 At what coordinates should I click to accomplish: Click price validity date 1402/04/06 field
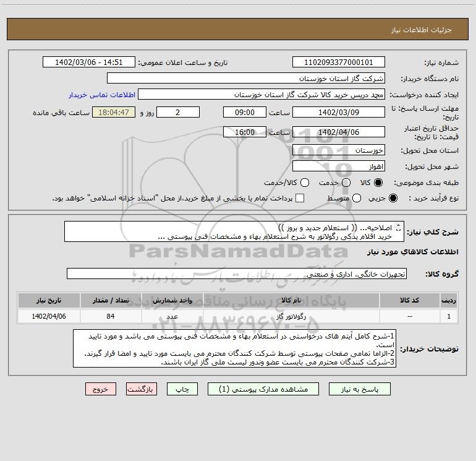coord(339,132)
